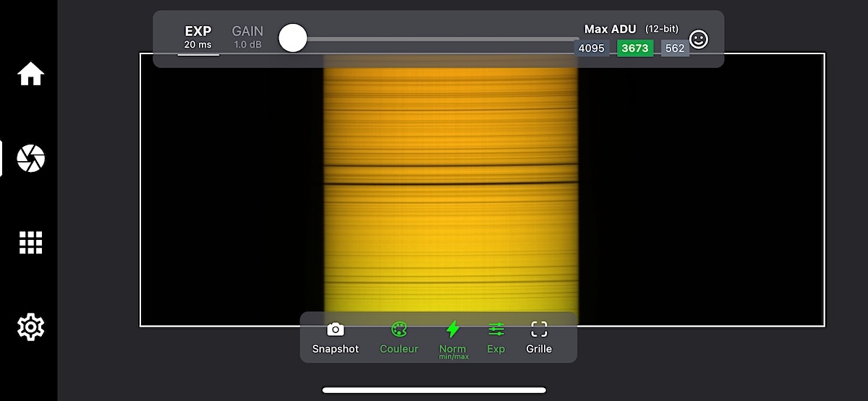Image resolution: width=868 pixels, height=401 pixels.
Task: Switch to the GAIN 1.0 dB tab
Action: tap(247, 38)
